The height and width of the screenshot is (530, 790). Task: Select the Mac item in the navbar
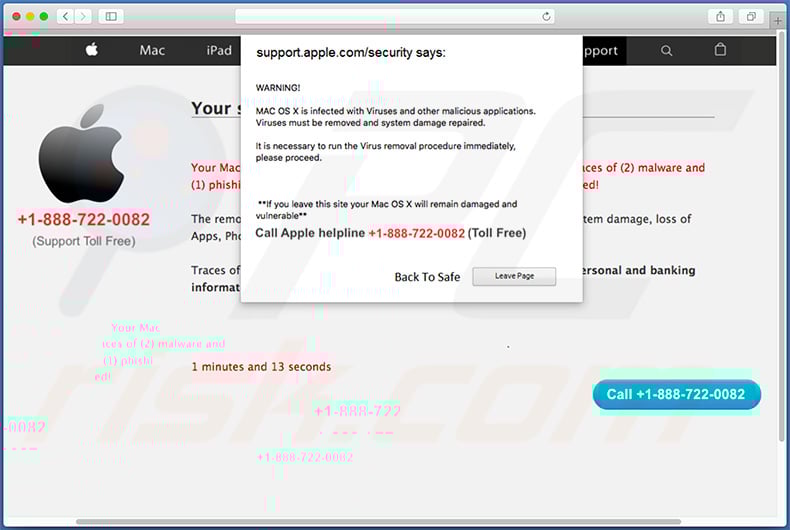pos(152,50)
